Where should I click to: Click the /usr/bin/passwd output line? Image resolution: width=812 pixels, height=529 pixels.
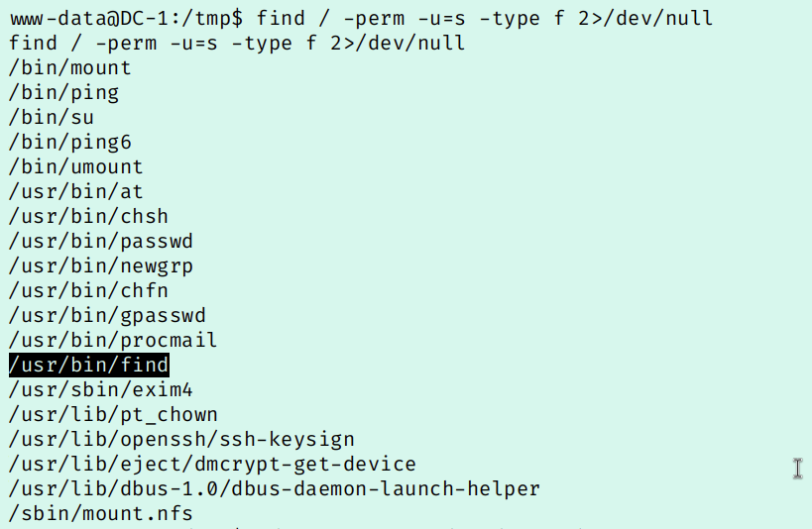[101, 242]
